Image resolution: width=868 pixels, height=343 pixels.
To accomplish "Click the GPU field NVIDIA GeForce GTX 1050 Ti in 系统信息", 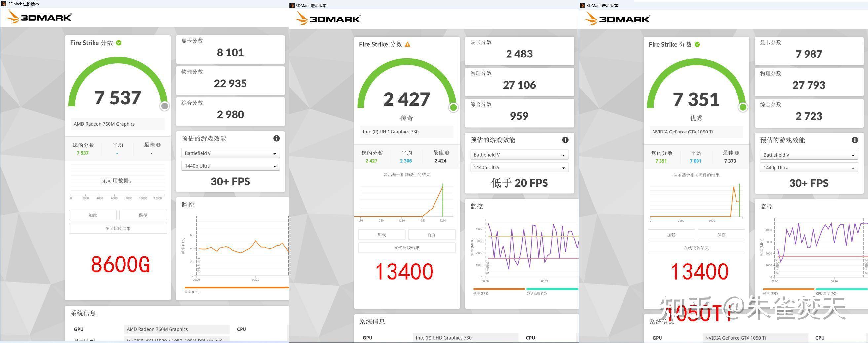I will click(755, 338).
